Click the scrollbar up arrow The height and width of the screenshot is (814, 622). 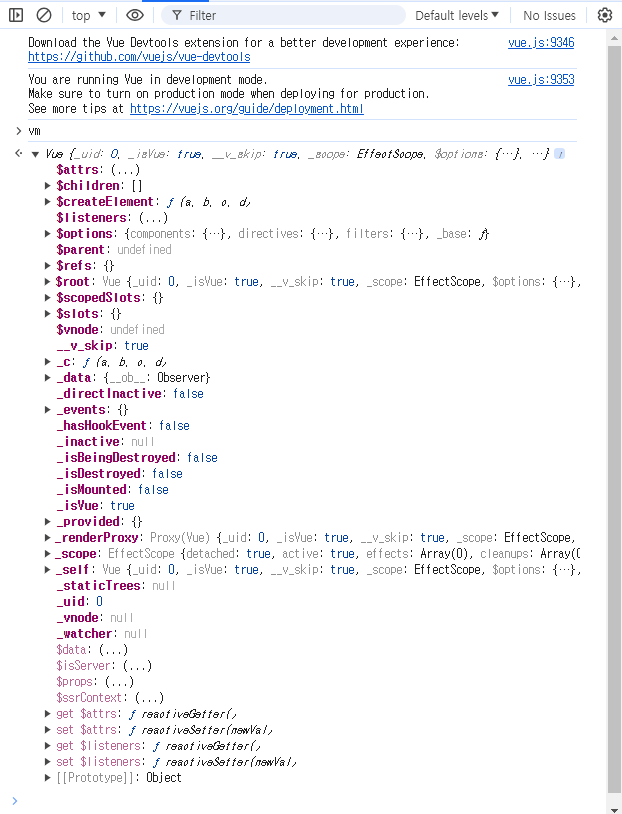point(614,38)
